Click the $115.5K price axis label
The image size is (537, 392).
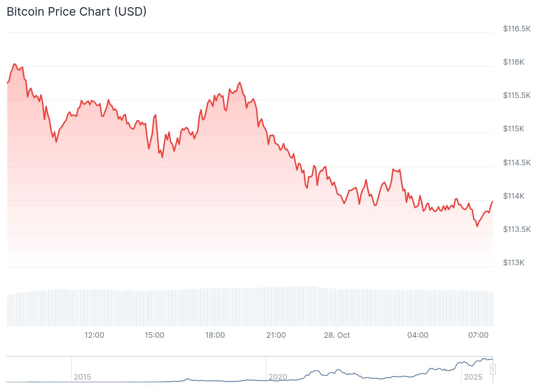(516, 95)
